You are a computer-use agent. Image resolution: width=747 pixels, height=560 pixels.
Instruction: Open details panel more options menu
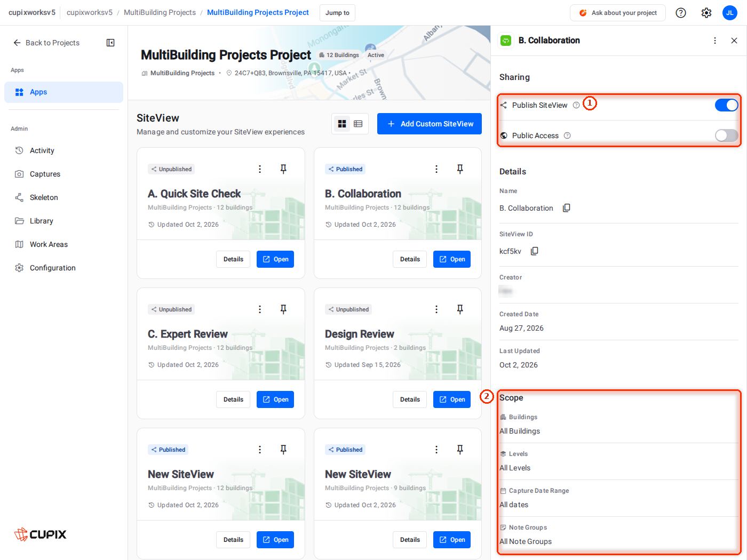(715, 41)
